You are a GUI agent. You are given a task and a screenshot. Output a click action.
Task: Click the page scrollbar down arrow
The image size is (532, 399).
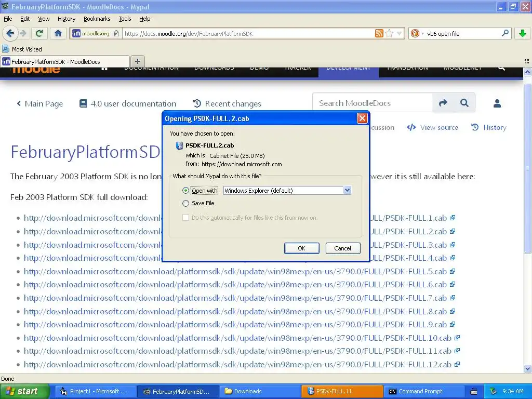527,368
